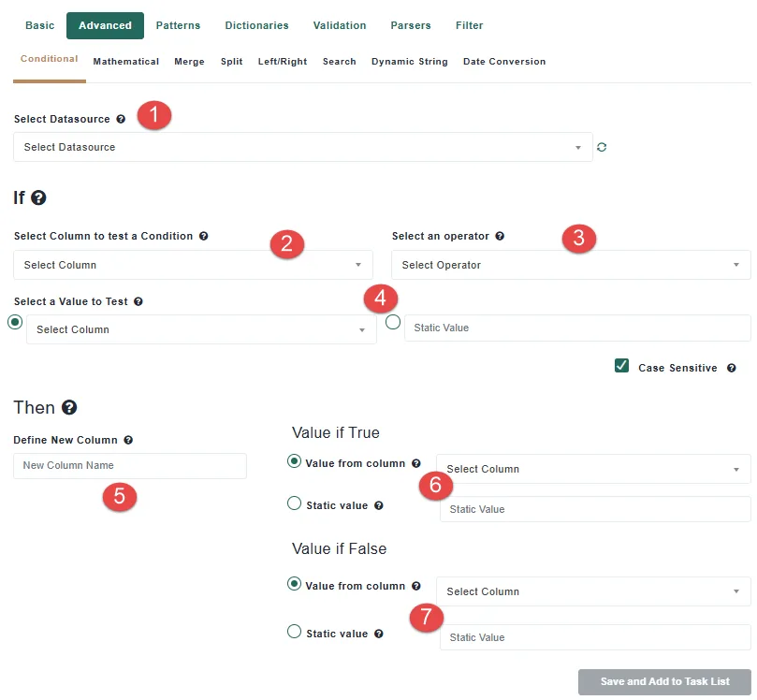Open the Date Conversion sub-tab
The height and width of the screenshot is (700, 757).
pos(504,62)
